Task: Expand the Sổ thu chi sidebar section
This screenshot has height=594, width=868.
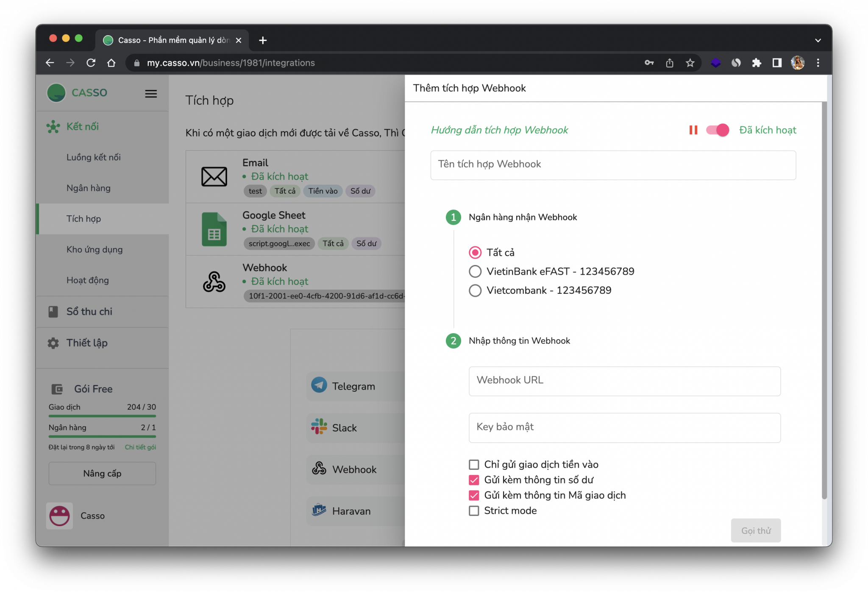Action: tap(89, 312)
